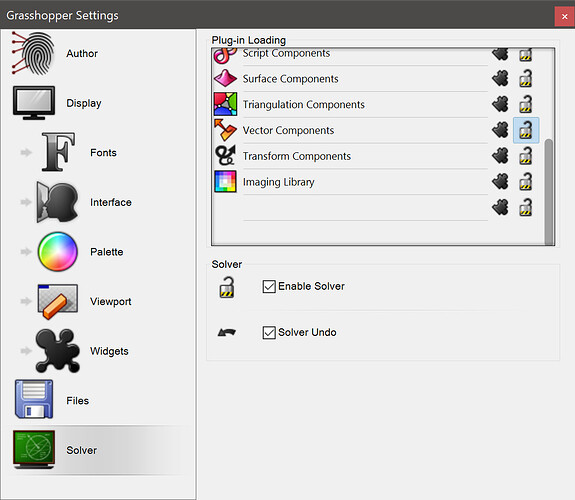This screenshot has height=500, width=575.
Task: Open Fonts settings via the F icon
Action: tap(58, 152)
